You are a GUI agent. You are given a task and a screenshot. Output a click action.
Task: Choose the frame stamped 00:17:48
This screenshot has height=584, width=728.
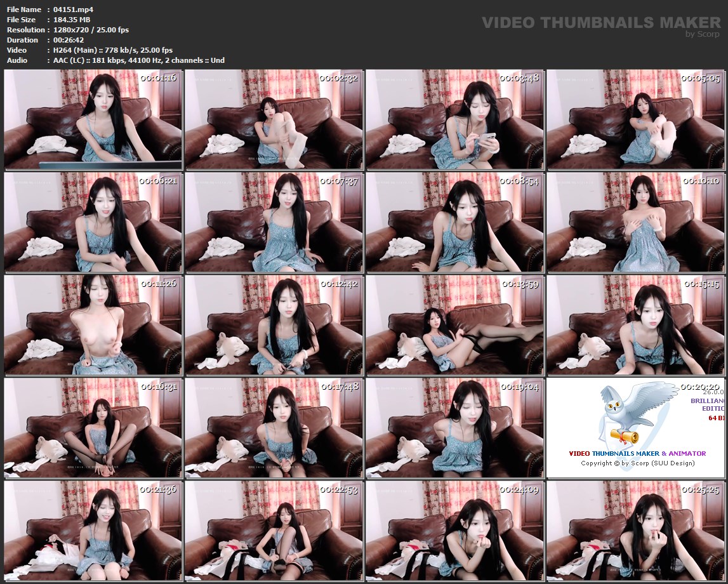pyautogui.click(x=274, y=428)
